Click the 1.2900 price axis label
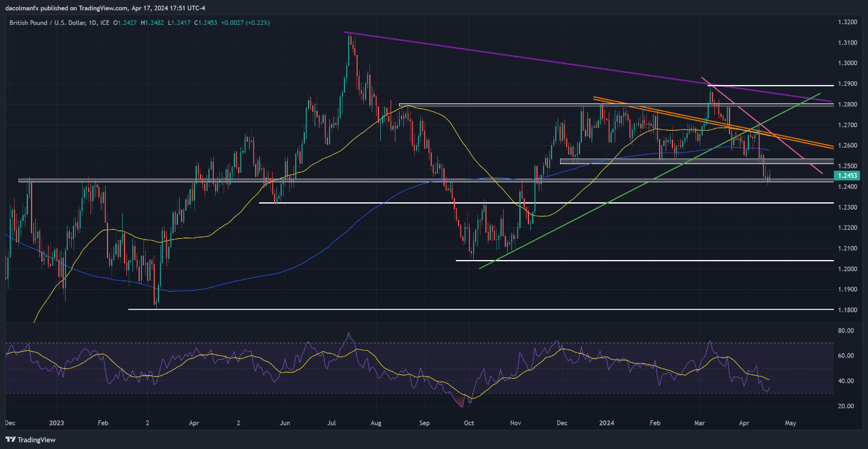The width and height of the screenshot is (868, 449). [847, 84]
